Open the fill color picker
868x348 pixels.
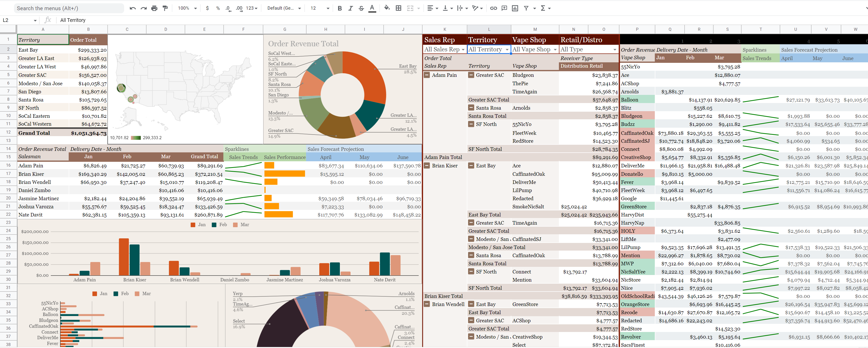click(387, 8)
